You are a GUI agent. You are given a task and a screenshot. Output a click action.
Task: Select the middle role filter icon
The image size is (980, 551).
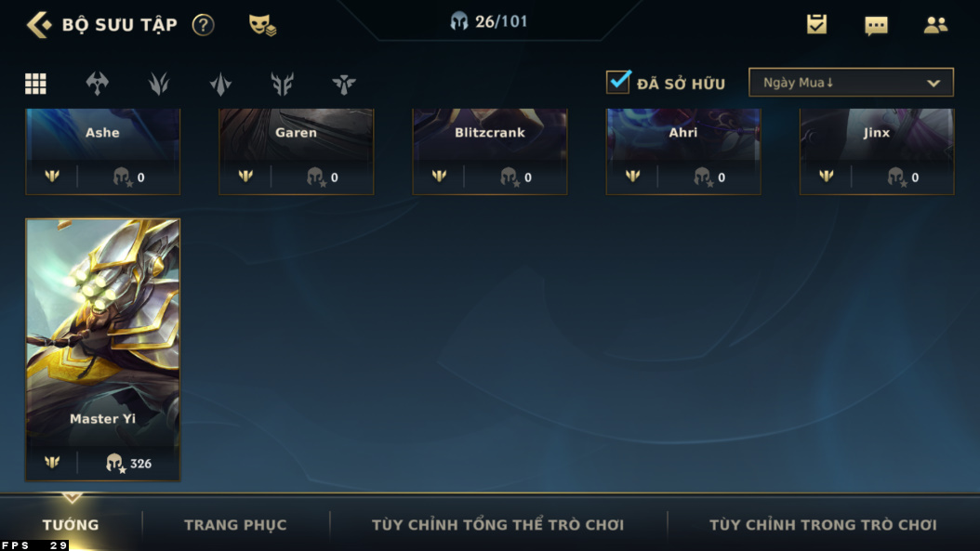[x=220, y=84]
